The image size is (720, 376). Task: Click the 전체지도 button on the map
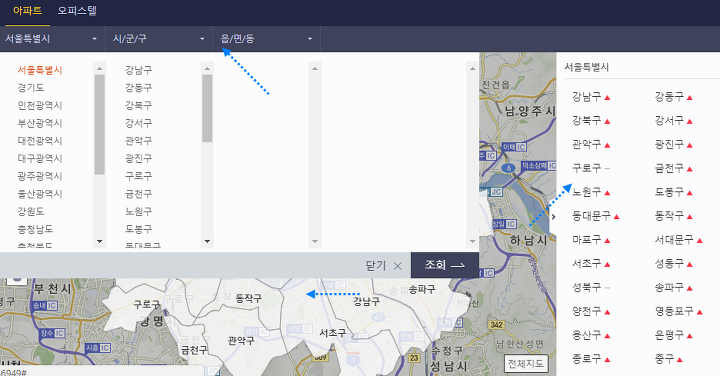click(x=526, y=364)
